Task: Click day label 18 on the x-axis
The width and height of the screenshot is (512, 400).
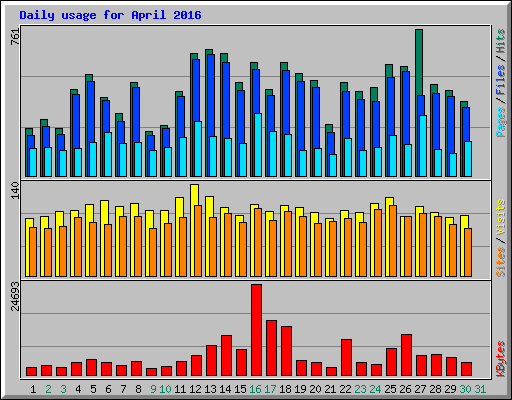Action: 285,389
